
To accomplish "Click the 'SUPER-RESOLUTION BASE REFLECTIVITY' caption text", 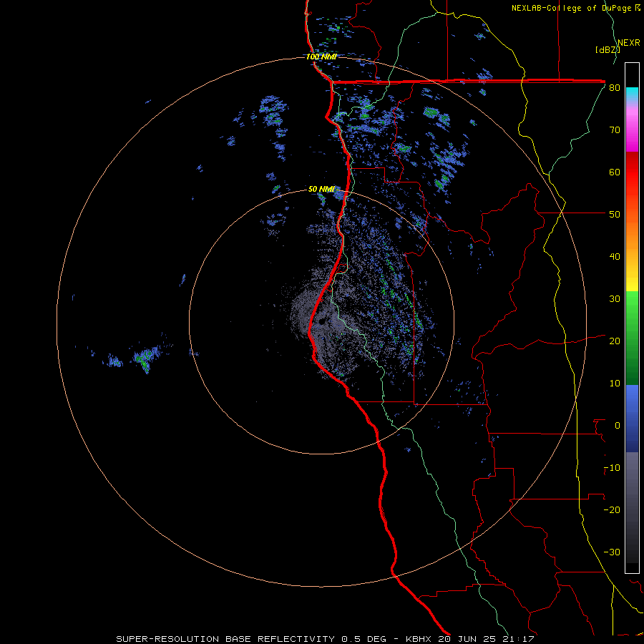I will pos(225,639).
